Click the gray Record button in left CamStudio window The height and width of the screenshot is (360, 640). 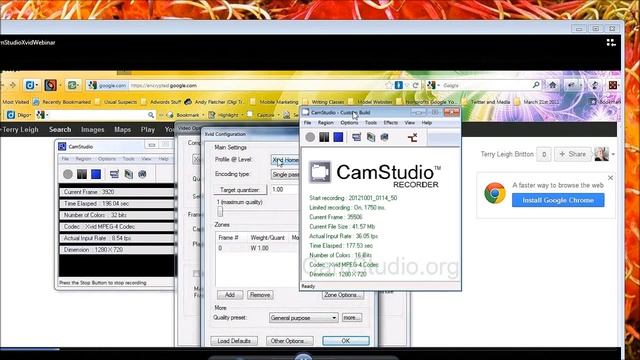68,174
